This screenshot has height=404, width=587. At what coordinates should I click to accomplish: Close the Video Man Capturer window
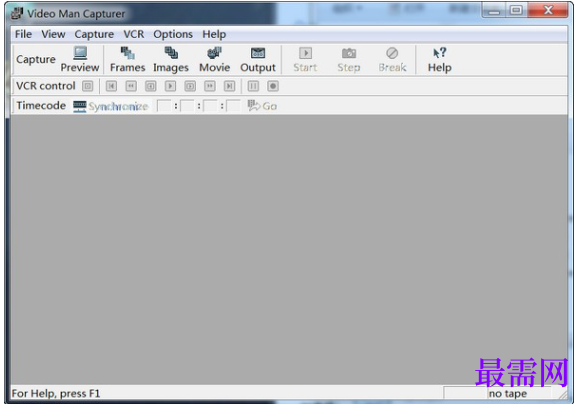548,10
